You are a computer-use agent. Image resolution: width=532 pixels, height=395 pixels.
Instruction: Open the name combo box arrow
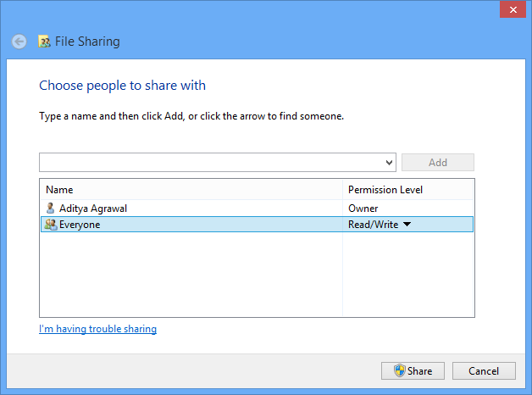click(389, 163)
